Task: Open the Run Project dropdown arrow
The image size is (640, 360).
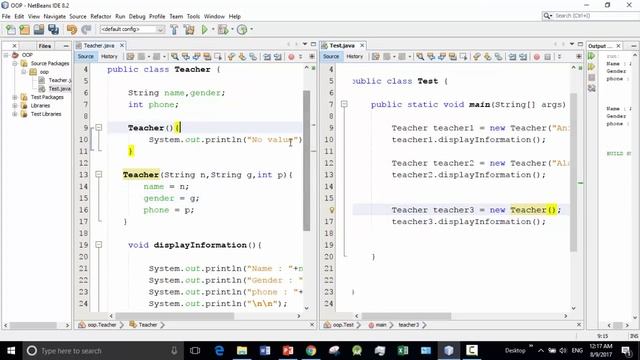Action: 213,29
